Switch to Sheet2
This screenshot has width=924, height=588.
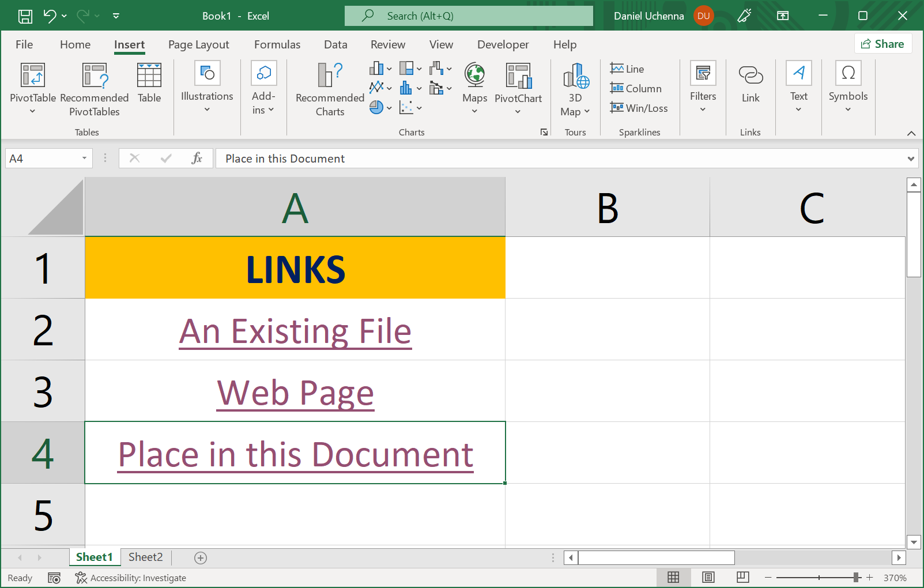145,557
